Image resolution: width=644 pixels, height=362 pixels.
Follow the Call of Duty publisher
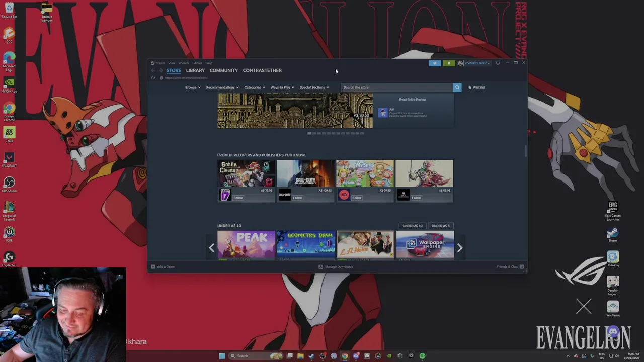coord(297,198)
